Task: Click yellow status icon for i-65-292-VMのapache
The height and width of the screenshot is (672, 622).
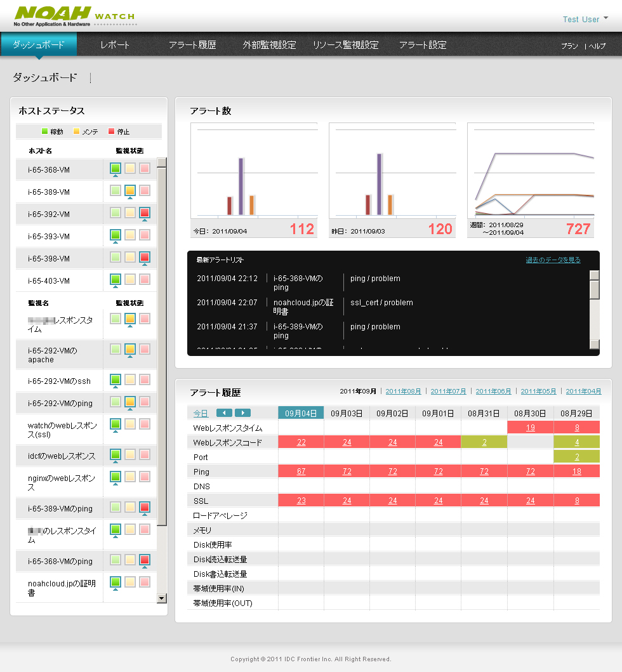Action: 130,349
